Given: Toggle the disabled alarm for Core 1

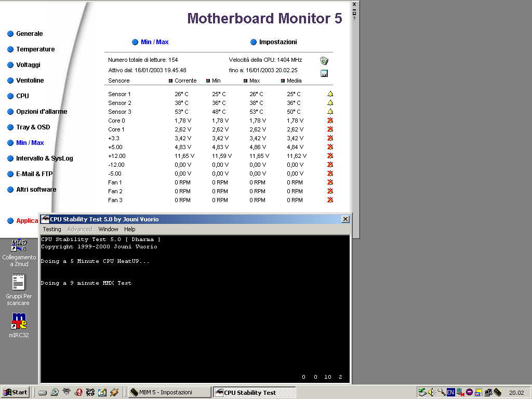Looking at the screenshot, I should click(330, 129).
